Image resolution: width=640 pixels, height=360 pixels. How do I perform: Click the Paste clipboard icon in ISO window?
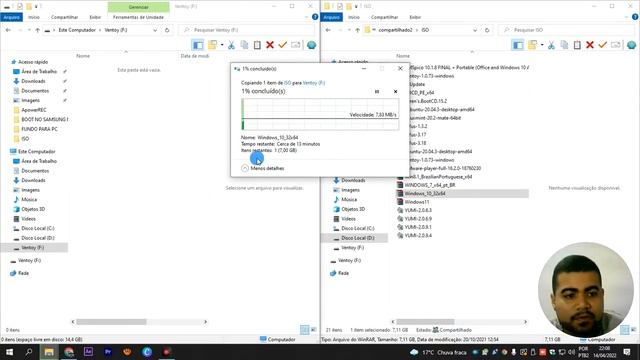(x=577, y=45)
